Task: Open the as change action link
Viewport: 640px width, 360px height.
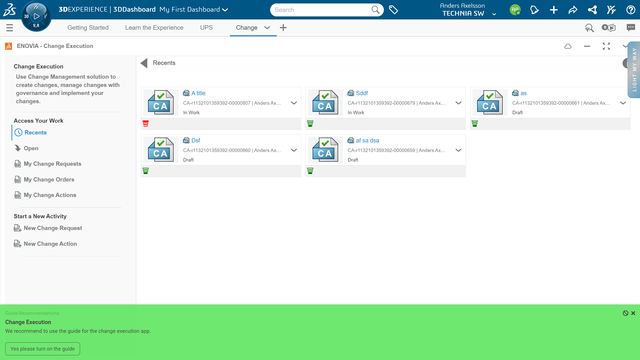Action: click(x=523, y=93)
